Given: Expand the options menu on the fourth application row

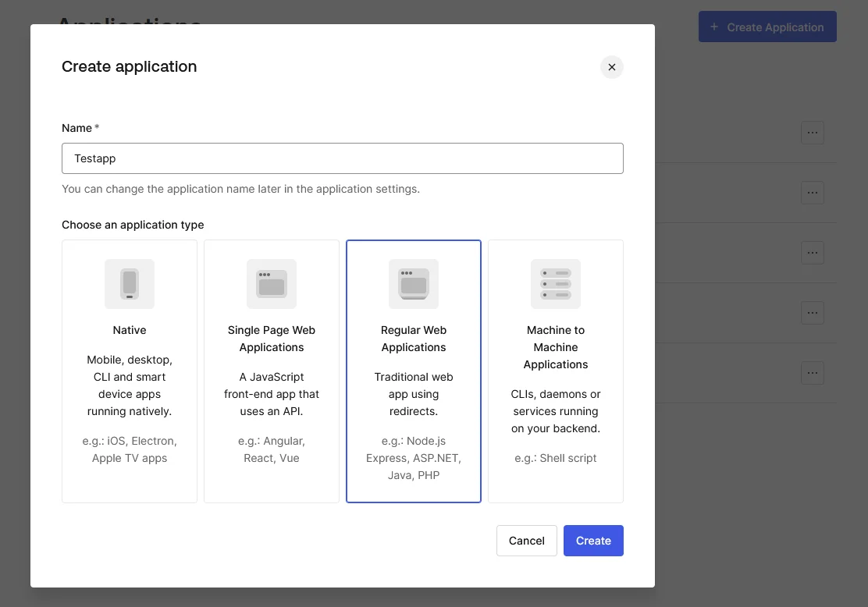Looking at the screenshot, I should pyautogui.click(x=813, y=312).
